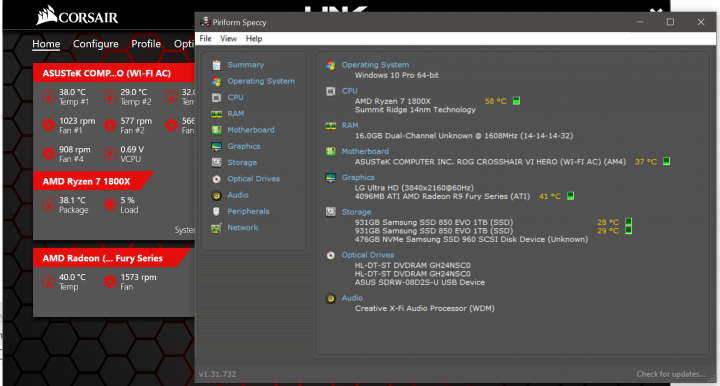Click the Corsair VCPU voltage icon

click(x=110, y=154)
